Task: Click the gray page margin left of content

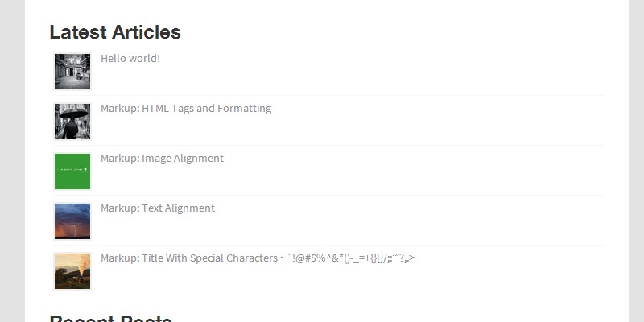Action: coord(12,161)
